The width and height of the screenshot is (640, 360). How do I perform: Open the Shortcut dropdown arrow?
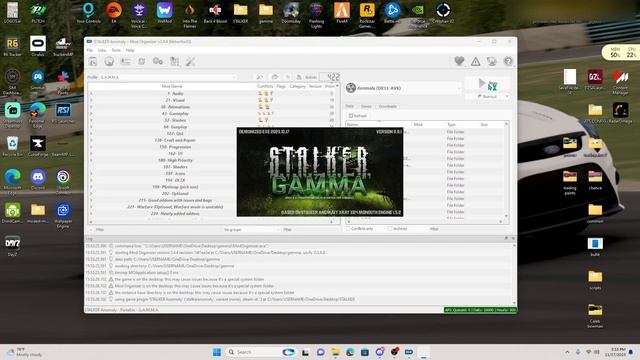pos(507,97)
